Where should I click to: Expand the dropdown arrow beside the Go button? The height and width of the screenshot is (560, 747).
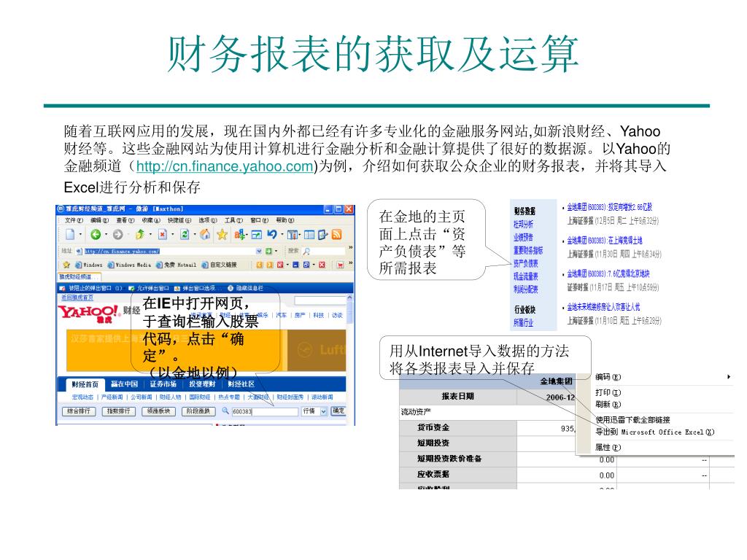pyautogui.click(x=276, y=251)
